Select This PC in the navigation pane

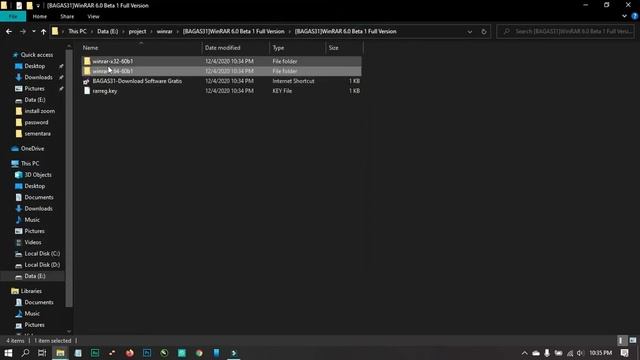click(x=30, y=163)
